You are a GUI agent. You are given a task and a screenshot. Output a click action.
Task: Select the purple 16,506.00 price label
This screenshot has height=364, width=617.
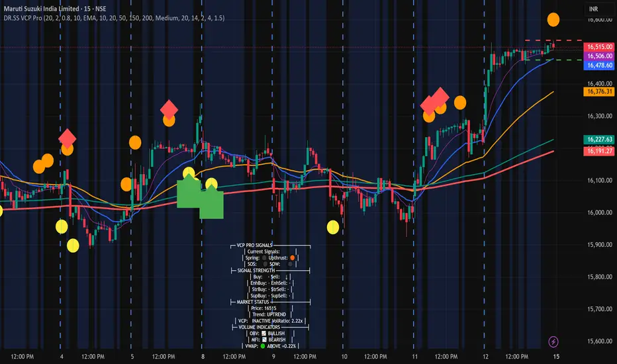pos(599,56)
